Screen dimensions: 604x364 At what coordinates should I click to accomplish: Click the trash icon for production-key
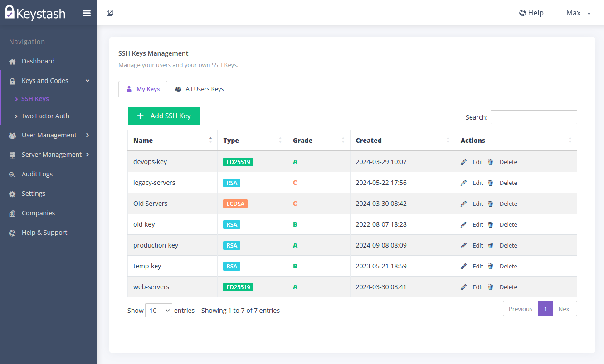491,245
